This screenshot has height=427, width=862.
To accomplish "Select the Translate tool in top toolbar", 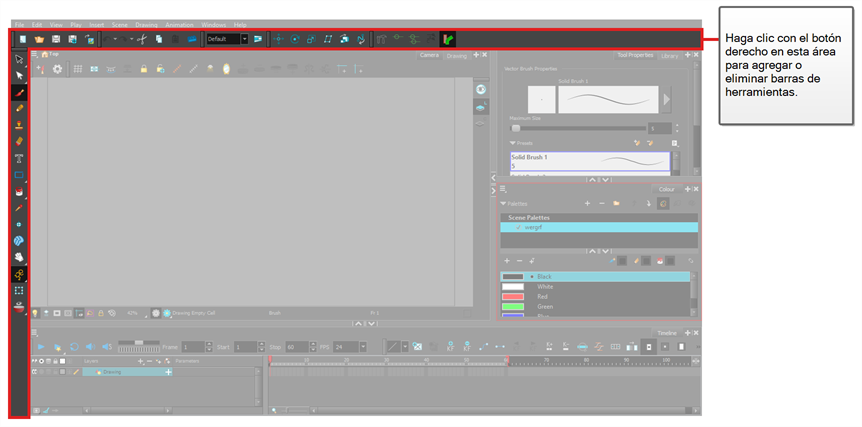I will click(x=278, y=39).
